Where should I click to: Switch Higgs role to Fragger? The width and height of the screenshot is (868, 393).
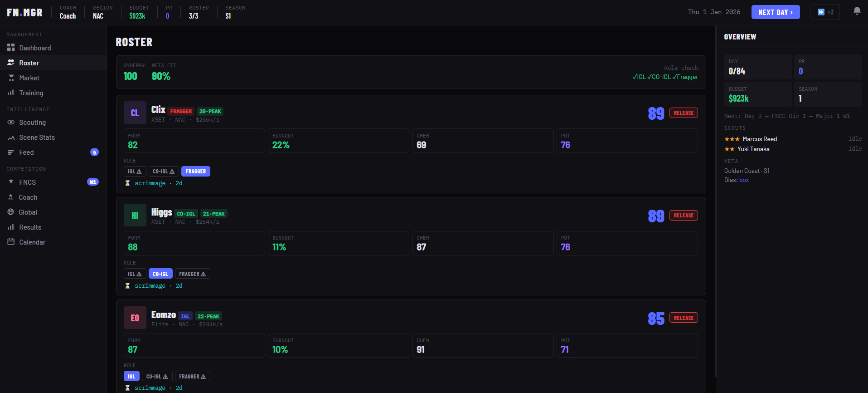192,274
